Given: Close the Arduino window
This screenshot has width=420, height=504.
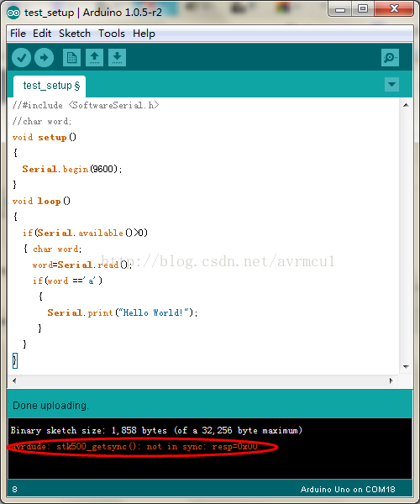Looking at the screenshot, I should point(394,9).
